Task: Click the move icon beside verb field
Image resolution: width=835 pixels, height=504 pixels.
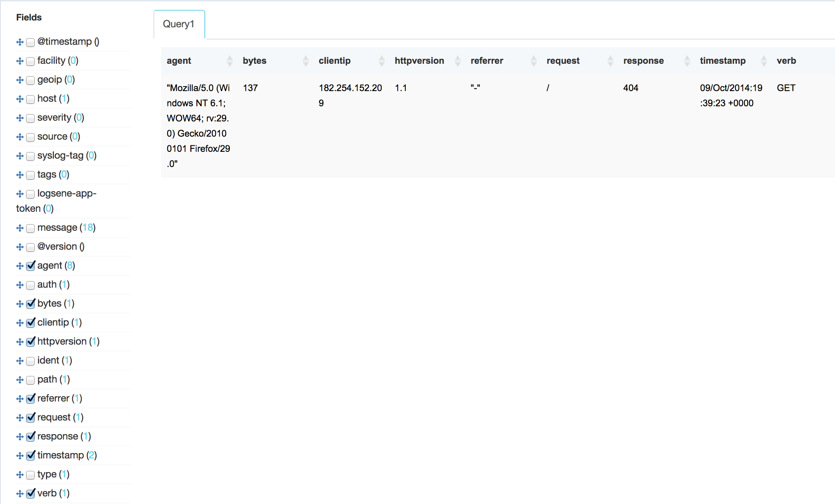Action: tap(20, 493)
